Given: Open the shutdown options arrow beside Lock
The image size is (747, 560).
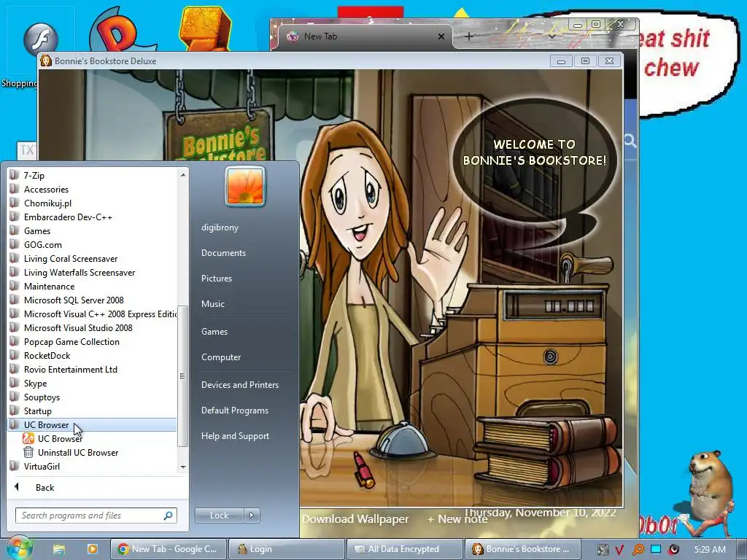Looking at the screenshot, I should pyautogui.click(x=252, y=516).
